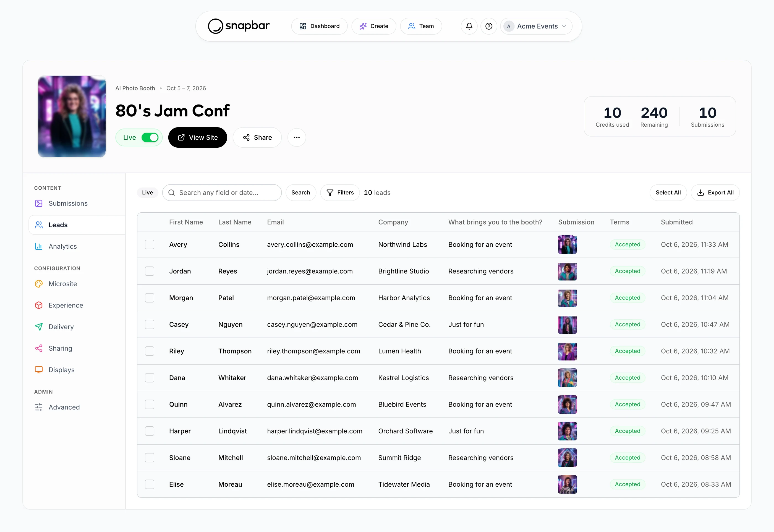
Task: Click the 80's Jam Conf cover photo
Action: [72, 116]
